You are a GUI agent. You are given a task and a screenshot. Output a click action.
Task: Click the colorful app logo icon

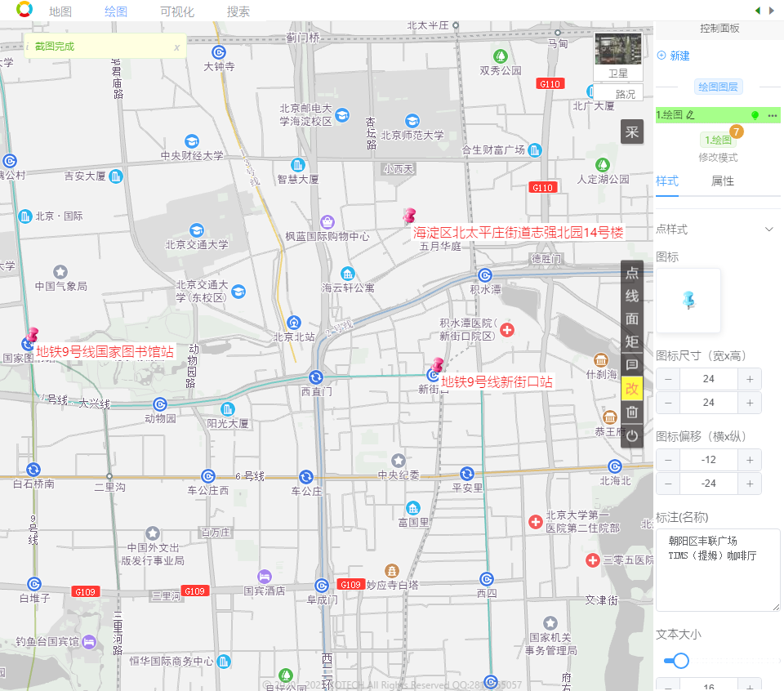tap(24, 9)
